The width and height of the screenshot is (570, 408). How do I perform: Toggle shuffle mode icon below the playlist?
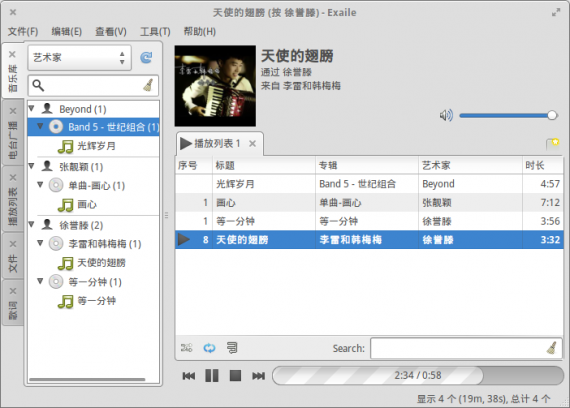[186, 348]
